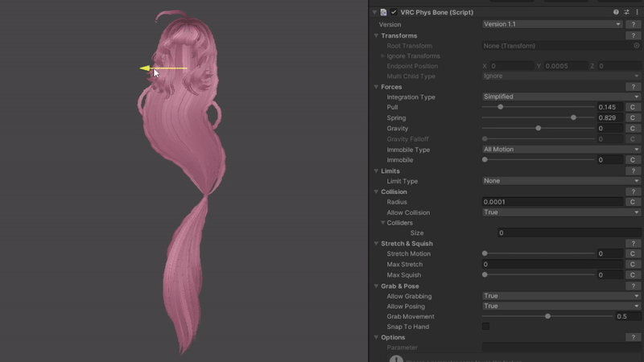Click the Root Transform object picker icon
Screen dimensions: 644x362
click(x=637, y=46)
